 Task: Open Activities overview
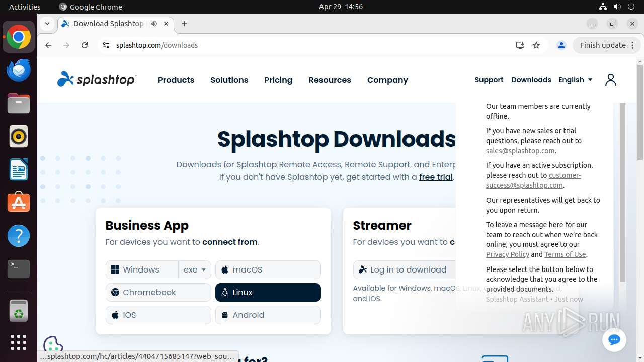click(25, 7)
